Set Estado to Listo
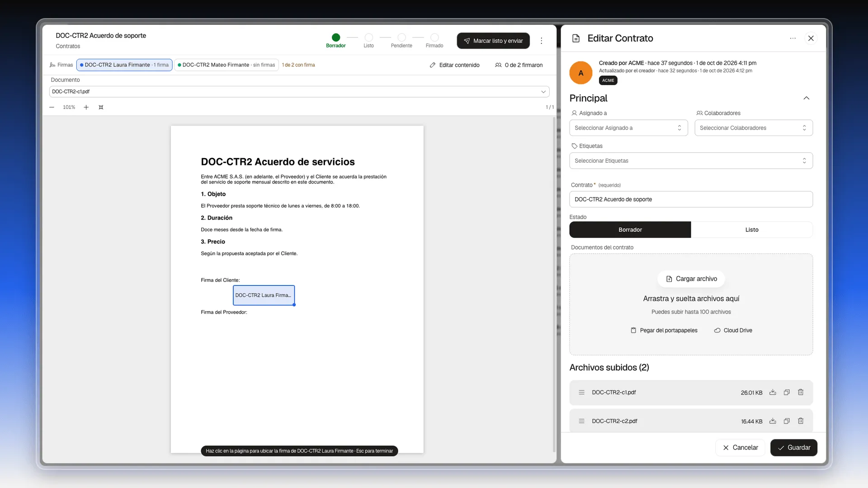The image size is (868, 488). [752, 230]
